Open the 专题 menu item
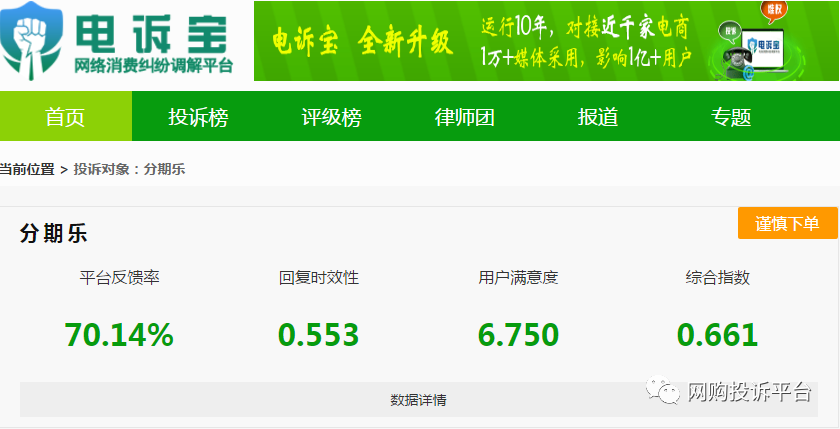This screenshot has height=429, width=840. [x=731, y=117]
